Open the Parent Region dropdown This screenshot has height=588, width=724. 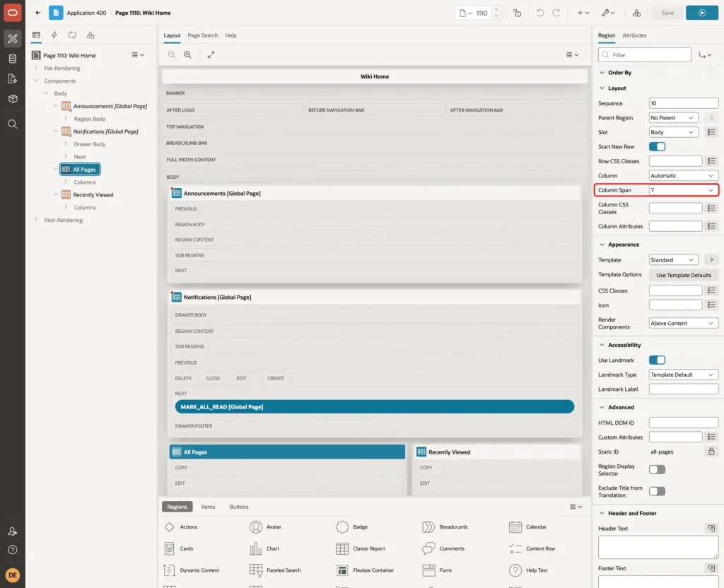coord(673,118)
